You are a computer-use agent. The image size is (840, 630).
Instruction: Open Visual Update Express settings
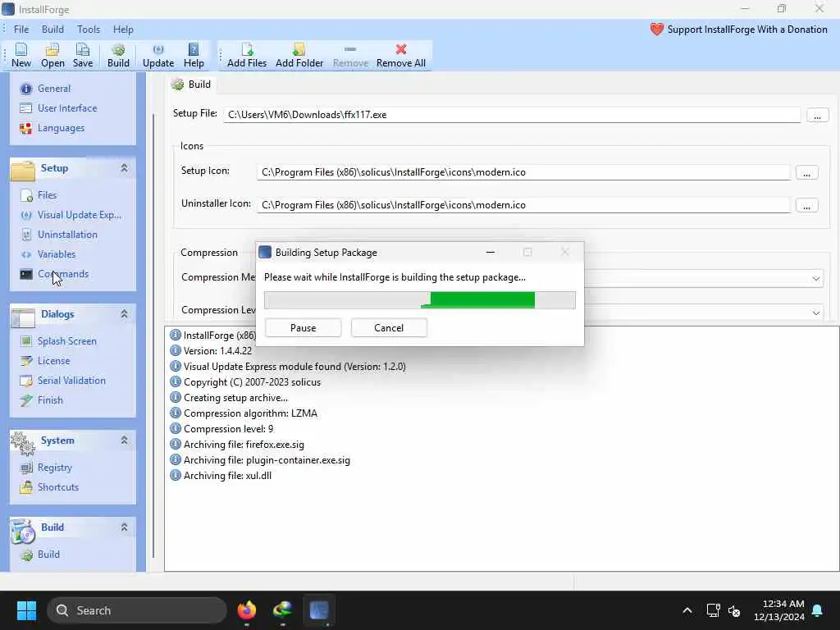click(x=79, y=215)
